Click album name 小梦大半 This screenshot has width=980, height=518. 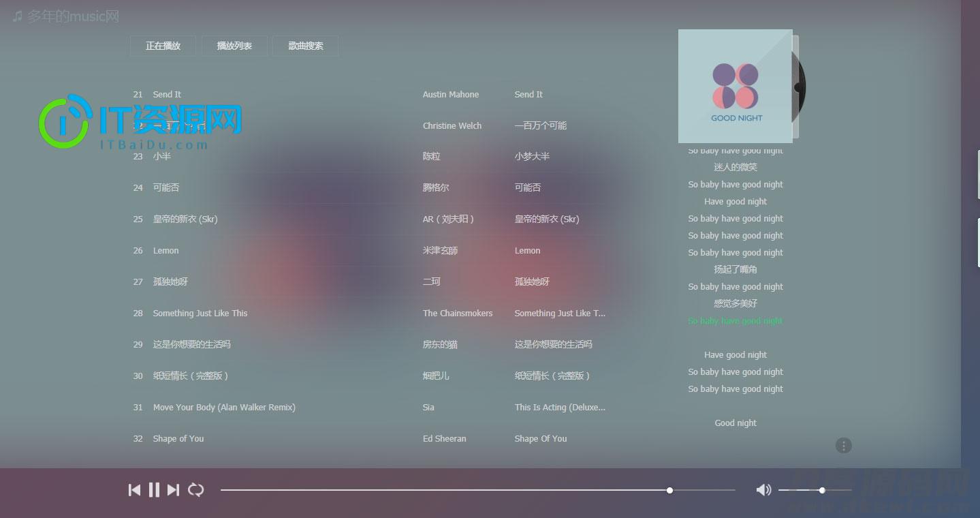[x=532, y=157]
